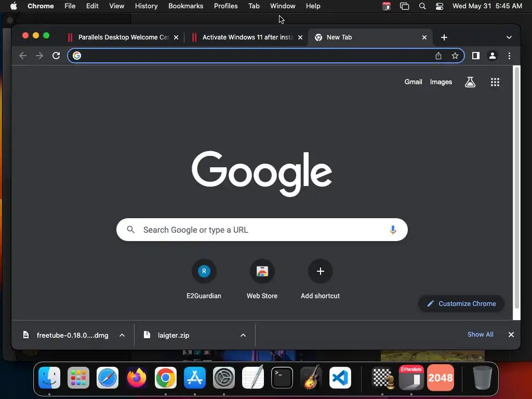This screenshot has height=399, width=532.
Task: Close the downloads bar
Action: click(x=511, y=335)
